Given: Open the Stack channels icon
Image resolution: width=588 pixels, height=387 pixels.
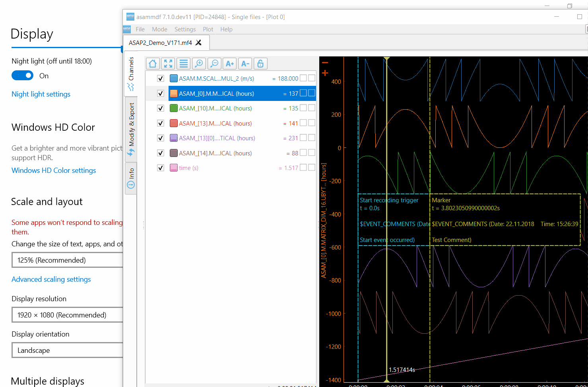Looking at the screenshot, I should tap(183, 63).
